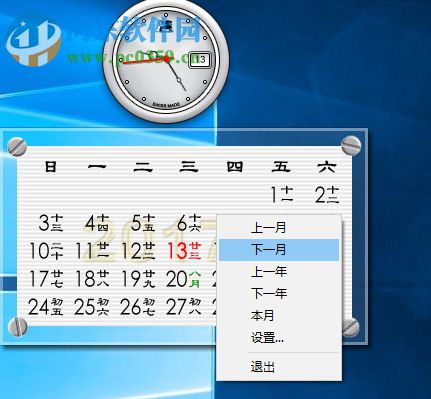The image size is (431, 399).
Task: Select calendar day 3
Action: 51,223
